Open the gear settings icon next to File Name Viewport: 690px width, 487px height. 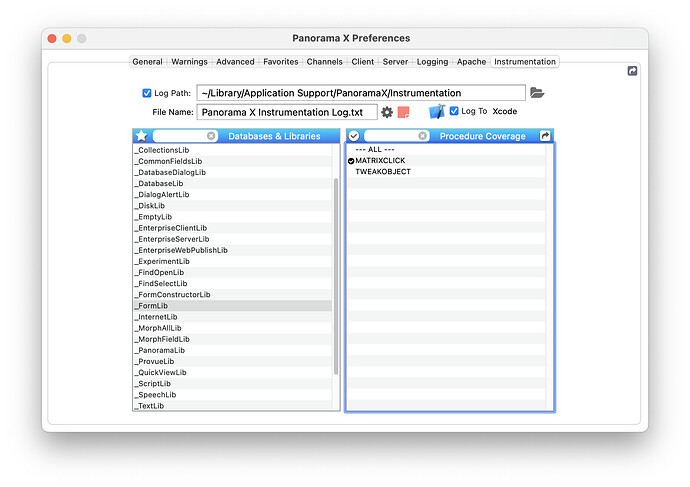tap(387, 112)
